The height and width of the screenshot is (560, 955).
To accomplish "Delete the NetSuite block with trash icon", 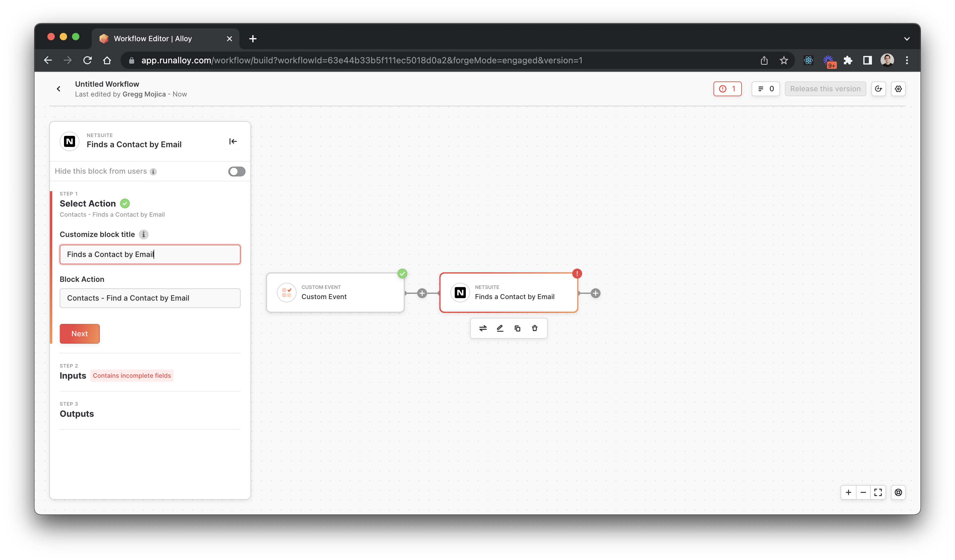I will pyautogui.click(x=534, y=328).
